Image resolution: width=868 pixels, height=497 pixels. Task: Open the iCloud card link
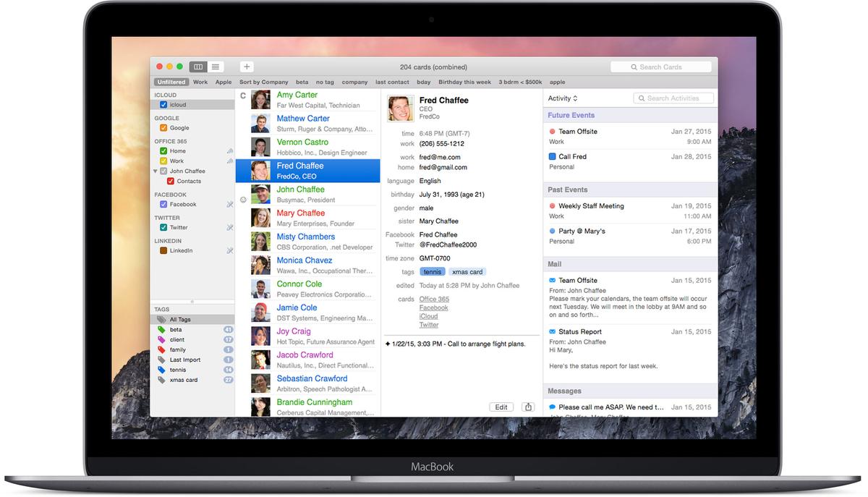click(428, 317)
